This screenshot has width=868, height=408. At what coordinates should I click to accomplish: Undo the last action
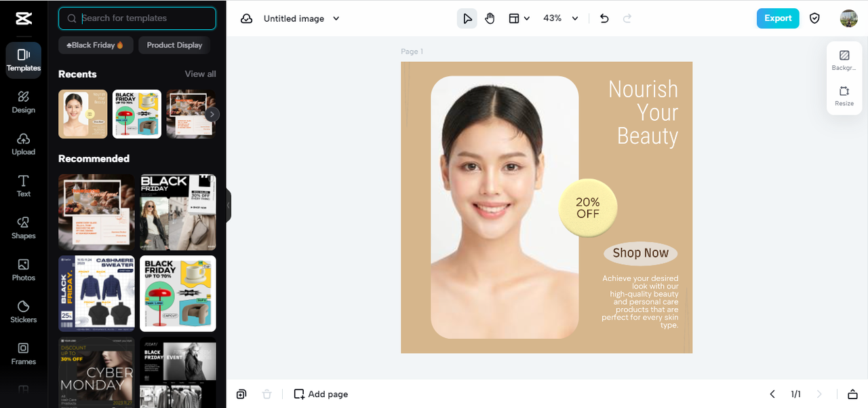click(604, 18)
